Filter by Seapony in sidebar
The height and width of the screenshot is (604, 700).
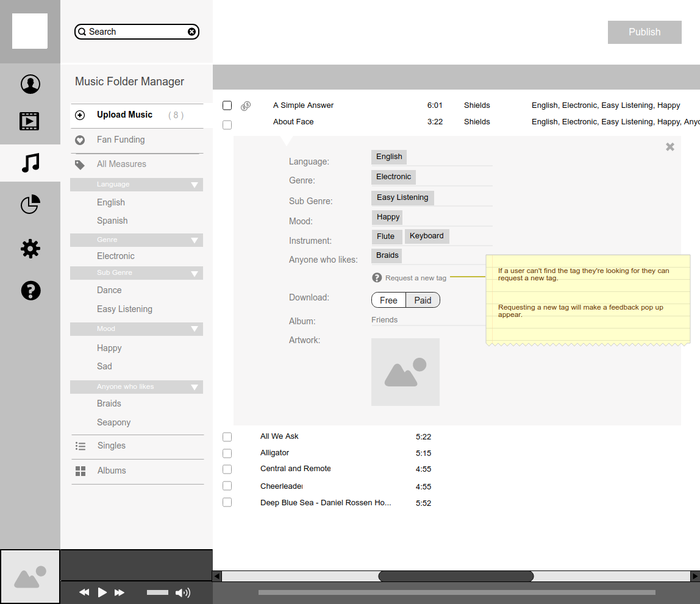(114, 422)
